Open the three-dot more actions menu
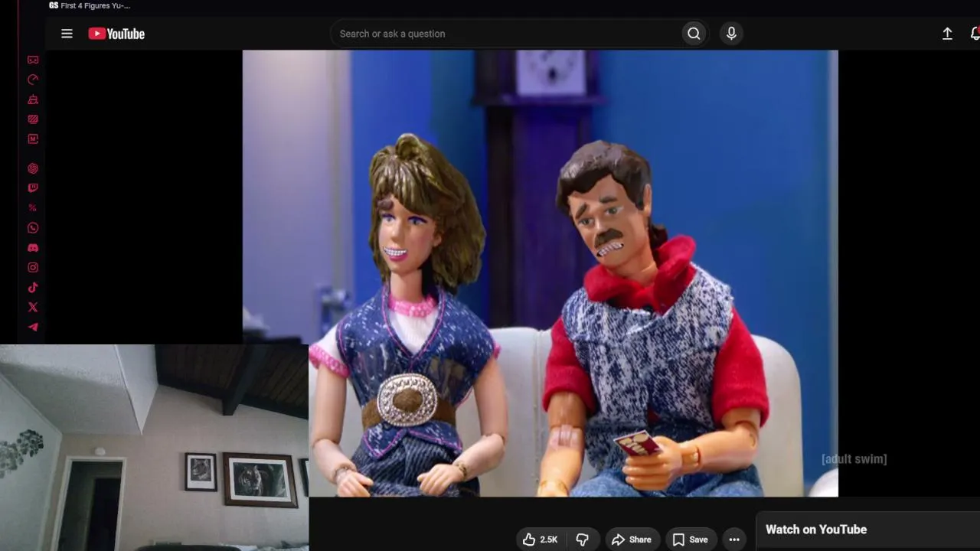 click(734, 540)
